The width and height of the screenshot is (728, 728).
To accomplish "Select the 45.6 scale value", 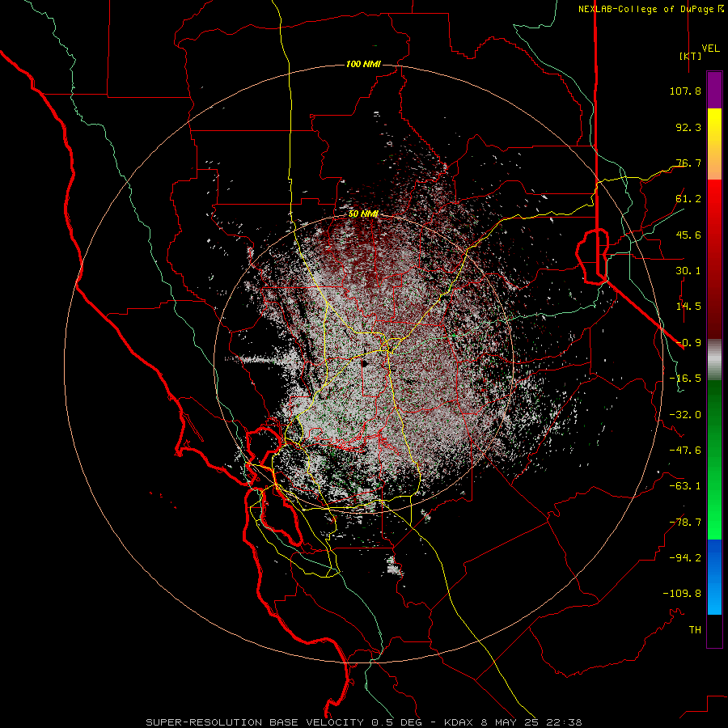I will tap(688, 235).
